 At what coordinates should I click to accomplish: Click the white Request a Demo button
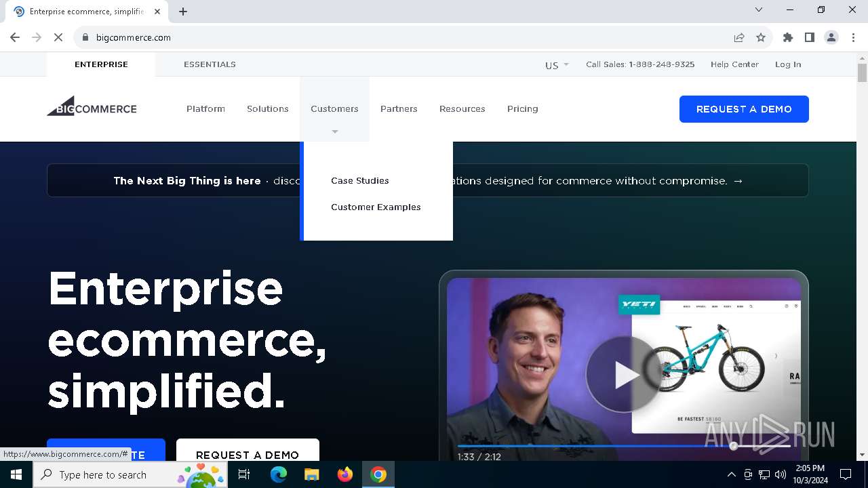[248, 451]
